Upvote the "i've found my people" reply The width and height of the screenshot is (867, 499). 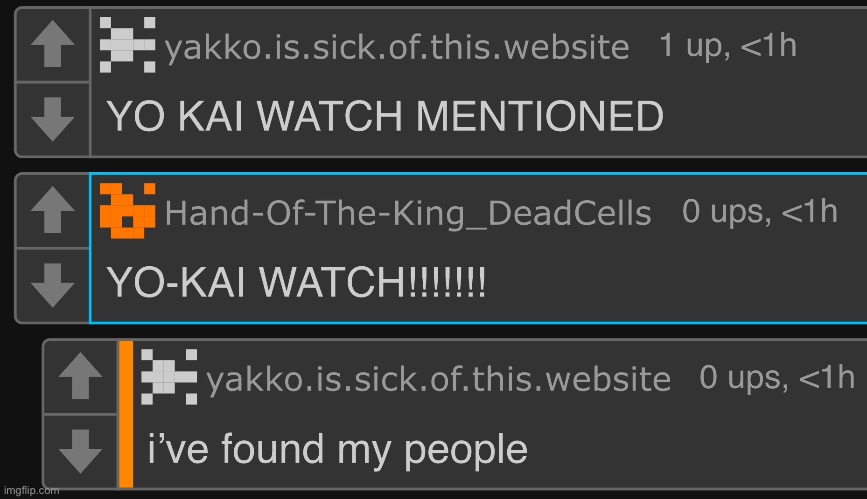[80, 376]
